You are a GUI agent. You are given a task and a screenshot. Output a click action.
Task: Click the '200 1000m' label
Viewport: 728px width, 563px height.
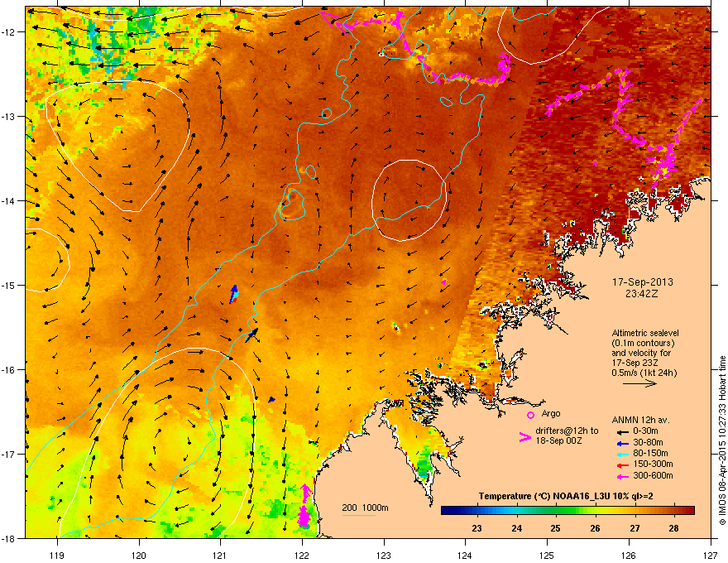click(365, 508)
